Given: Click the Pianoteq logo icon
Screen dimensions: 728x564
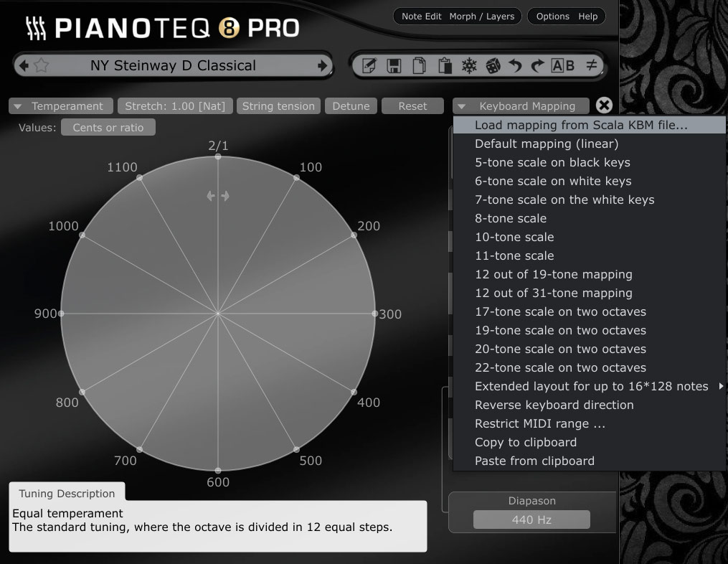Looking at the screenshot, I should [36, 28].
